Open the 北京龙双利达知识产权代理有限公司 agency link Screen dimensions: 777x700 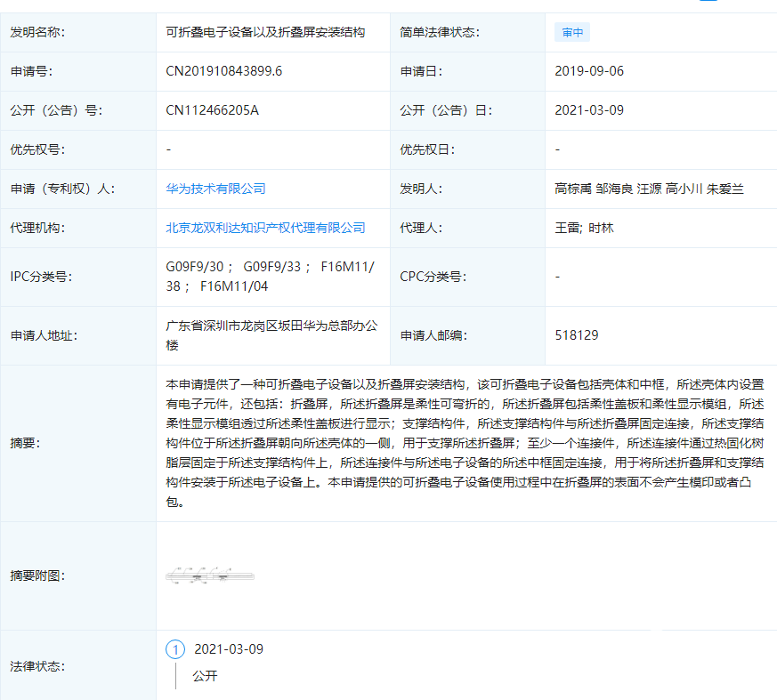click(265, 228)
